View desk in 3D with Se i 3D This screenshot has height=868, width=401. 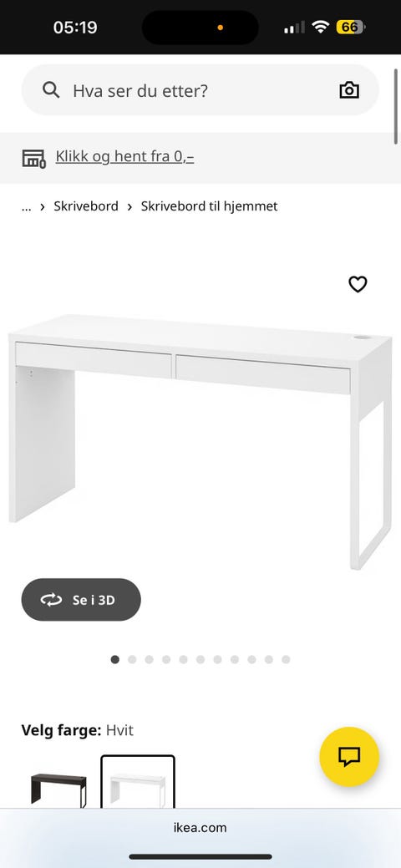click(81, 600)
